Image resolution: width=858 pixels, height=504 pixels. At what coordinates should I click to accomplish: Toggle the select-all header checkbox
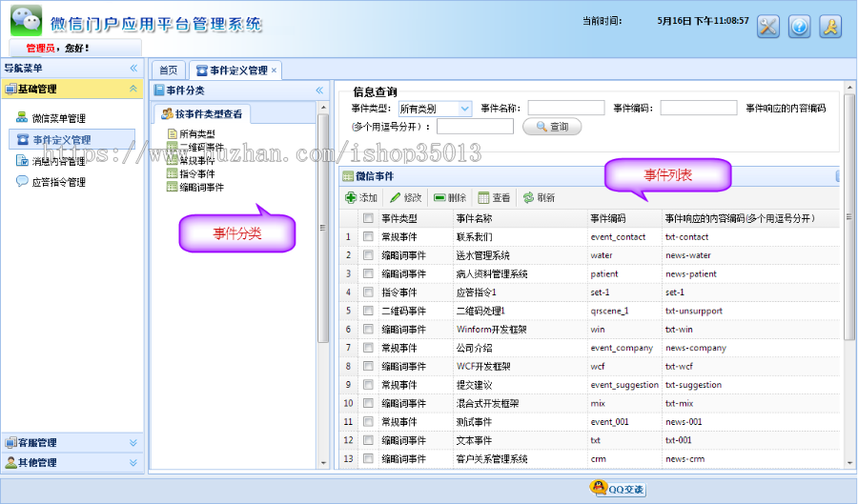tap(368, 218)
